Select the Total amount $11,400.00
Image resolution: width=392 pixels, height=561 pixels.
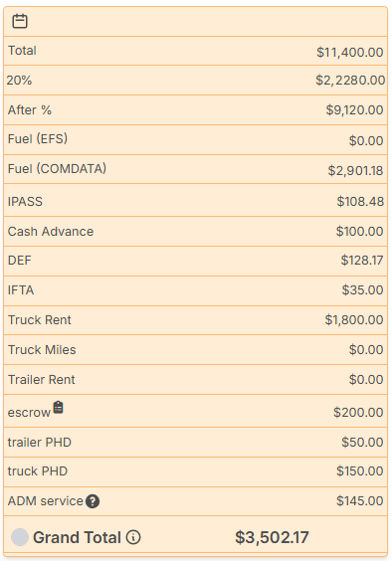pyautogui.click(x=350, y=53)
